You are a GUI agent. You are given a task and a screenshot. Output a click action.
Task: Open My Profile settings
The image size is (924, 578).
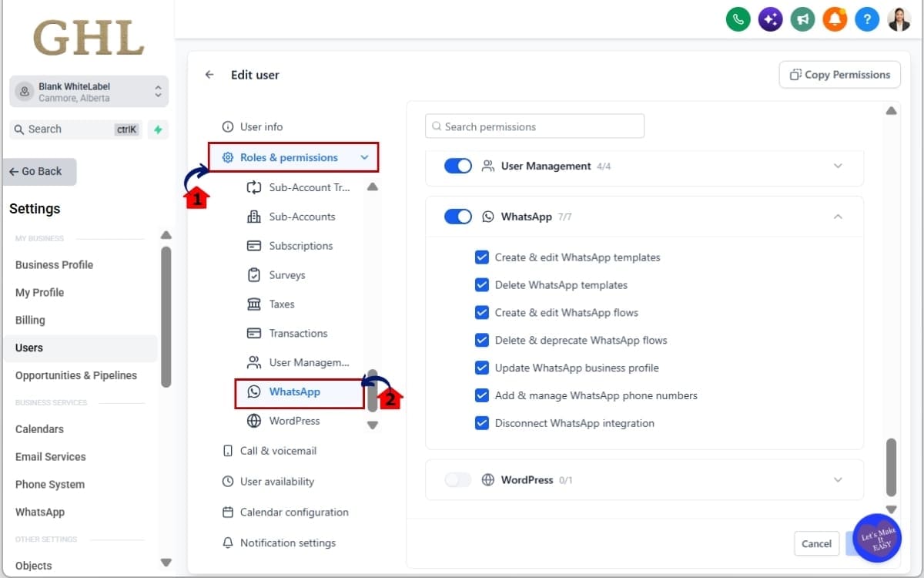click(39, 292)
